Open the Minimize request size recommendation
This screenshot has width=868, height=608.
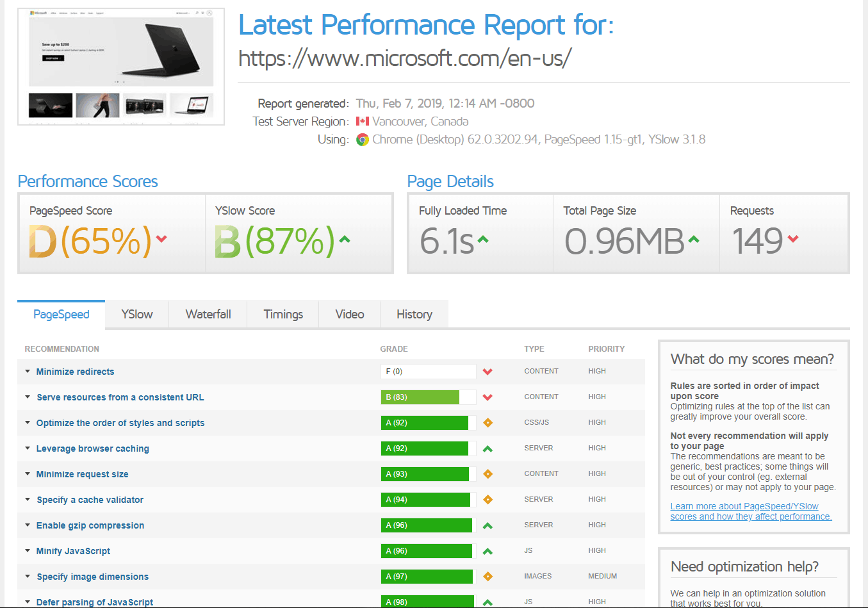point(82,474)
